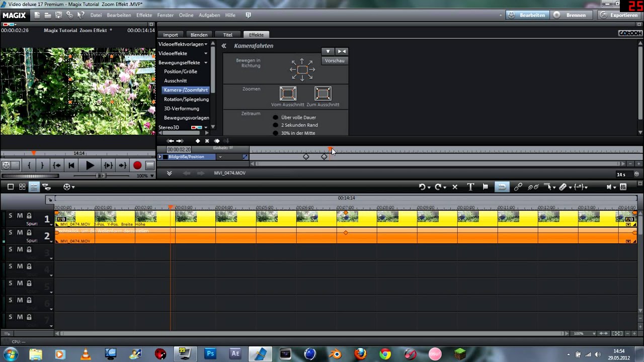Switch to the Blenden tab
Image resolution: width=644 pixels, height=362 pixels.
(x=199, y=35)
